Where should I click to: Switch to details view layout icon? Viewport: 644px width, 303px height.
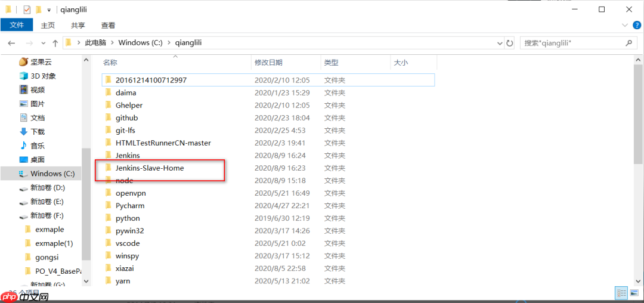point(621,293)
